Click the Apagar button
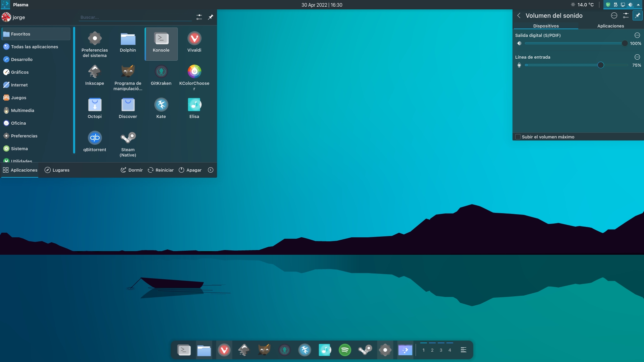Viewport: 644px width, 362px height. point(190,170)
